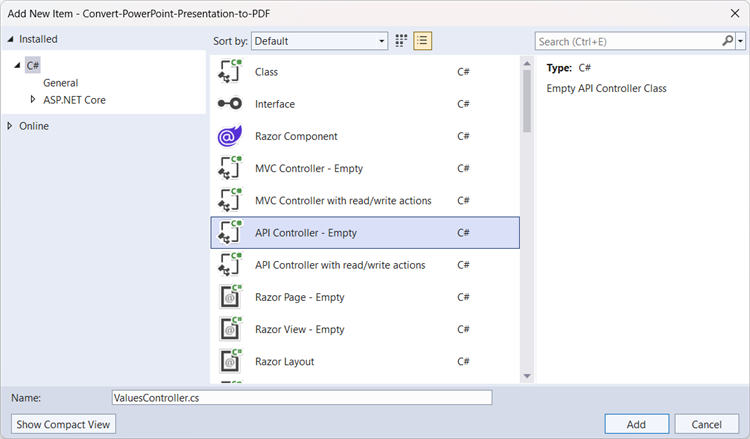Click the Razor Component icon

[x=230, y=136]
